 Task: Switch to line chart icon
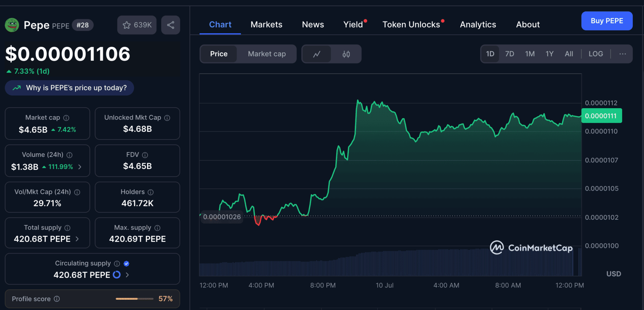(317, 54)
